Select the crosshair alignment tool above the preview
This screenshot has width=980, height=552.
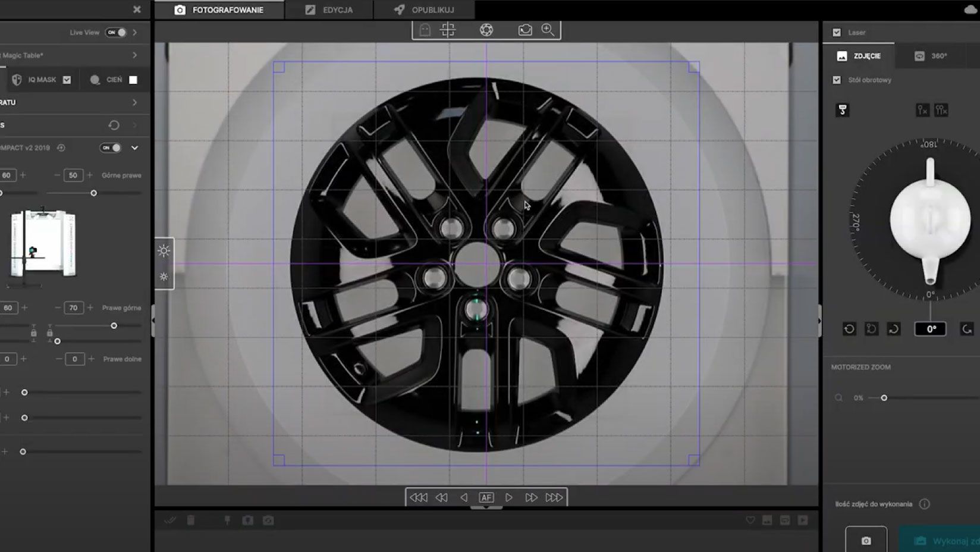click(x=447, y=29)
